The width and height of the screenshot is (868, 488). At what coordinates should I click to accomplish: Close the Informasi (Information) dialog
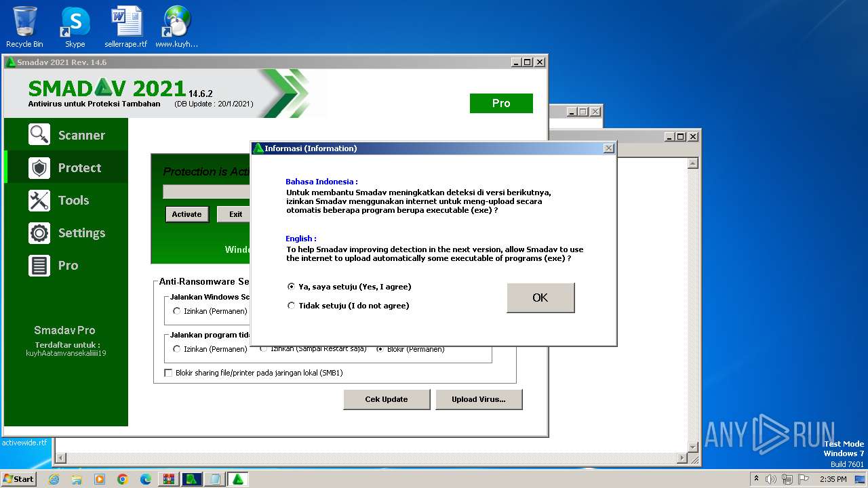609,148
